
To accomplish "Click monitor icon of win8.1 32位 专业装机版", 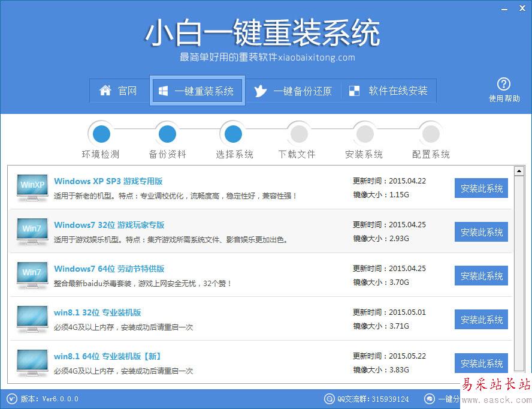I will [x=32, y=319].
